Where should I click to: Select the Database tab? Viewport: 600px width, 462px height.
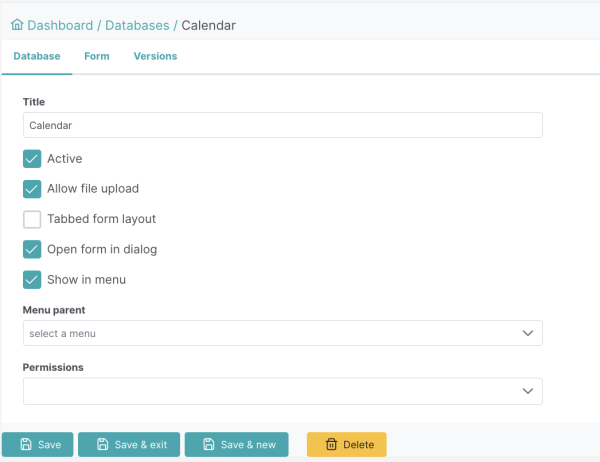tap(37, 56)
